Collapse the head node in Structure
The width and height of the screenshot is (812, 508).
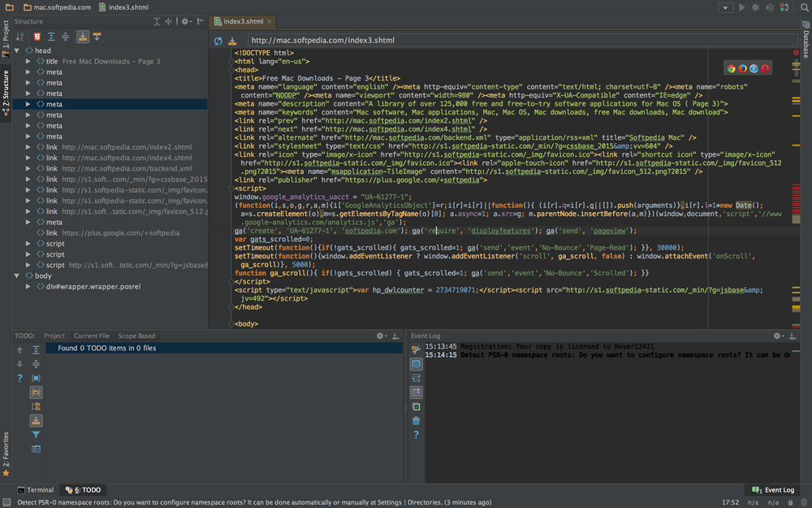17,50
